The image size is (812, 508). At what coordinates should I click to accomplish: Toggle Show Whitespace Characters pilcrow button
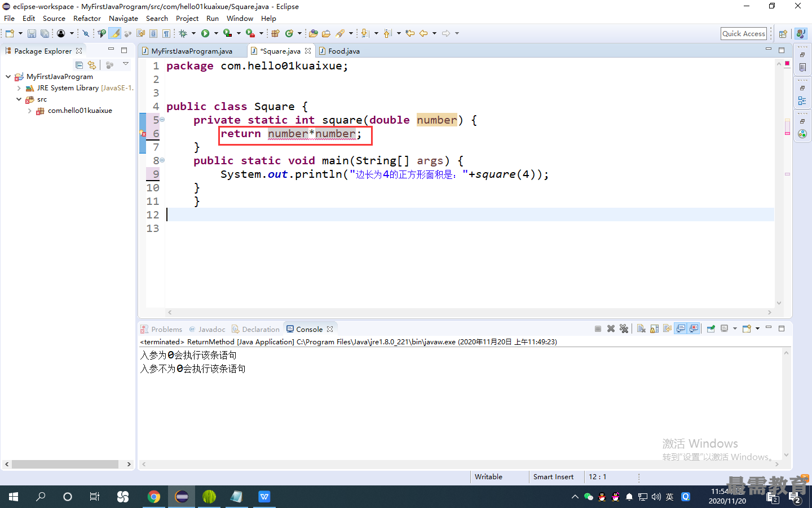click(166, 33)
